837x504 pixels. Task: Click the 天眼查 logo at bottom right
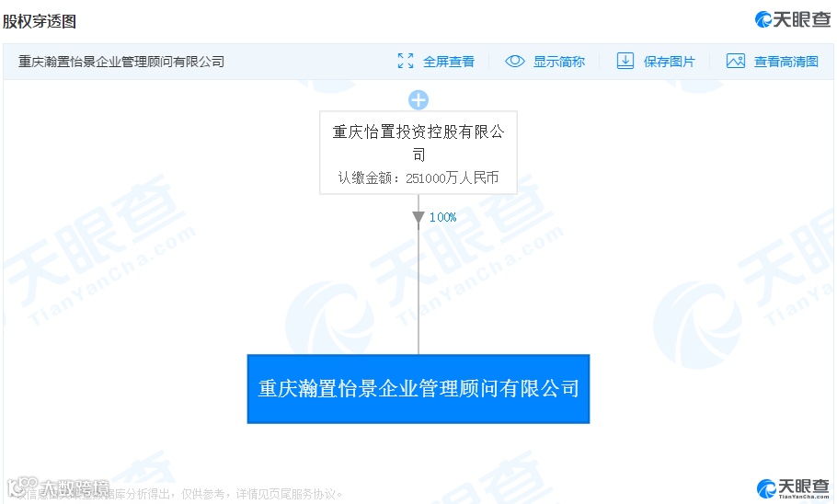point(794,488)
